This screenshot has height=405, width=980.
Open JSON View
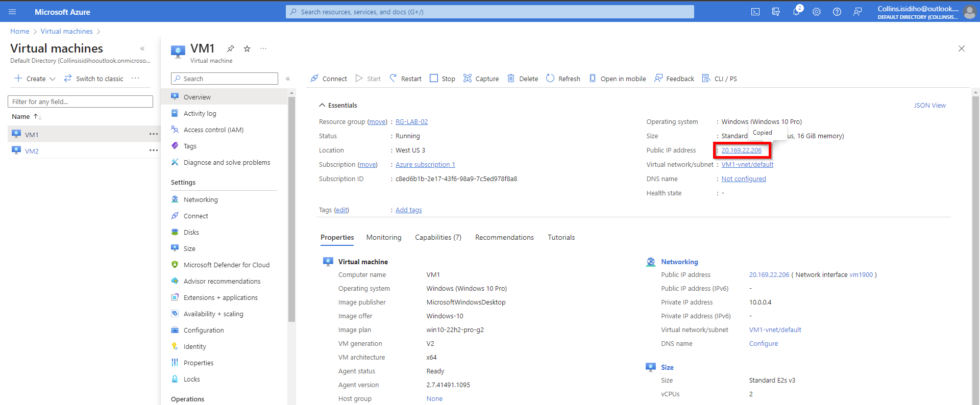pyautogui.click(x=929, y=105)
